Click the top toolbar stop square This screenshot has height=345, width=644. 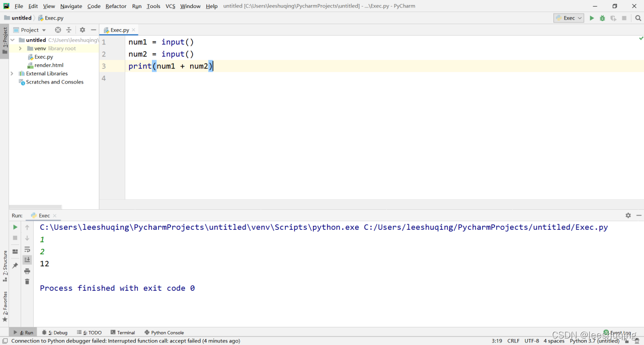point(624,18)
